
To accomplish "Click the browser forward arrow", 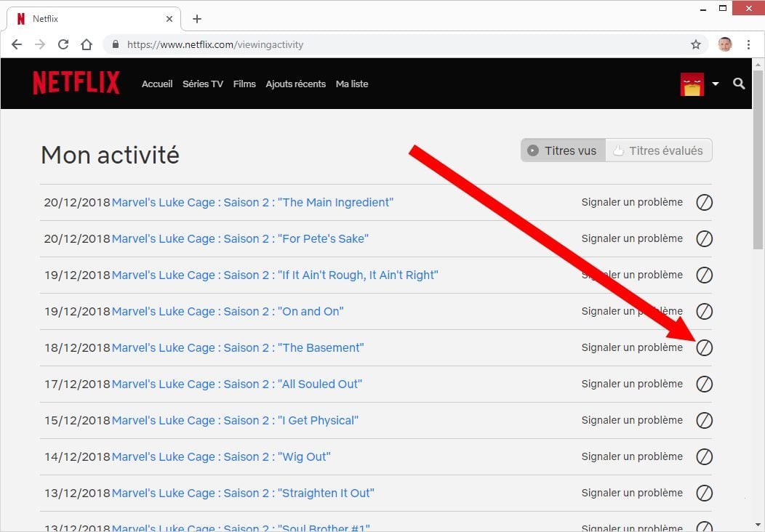I will [x=40, y=44].
